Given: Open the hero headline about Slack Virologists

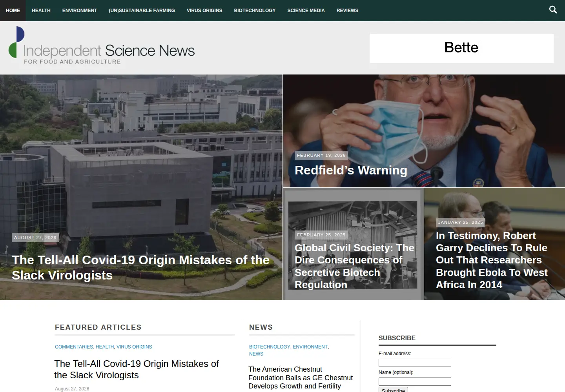Looking at the screenshot, I should (x=140, y=268).
